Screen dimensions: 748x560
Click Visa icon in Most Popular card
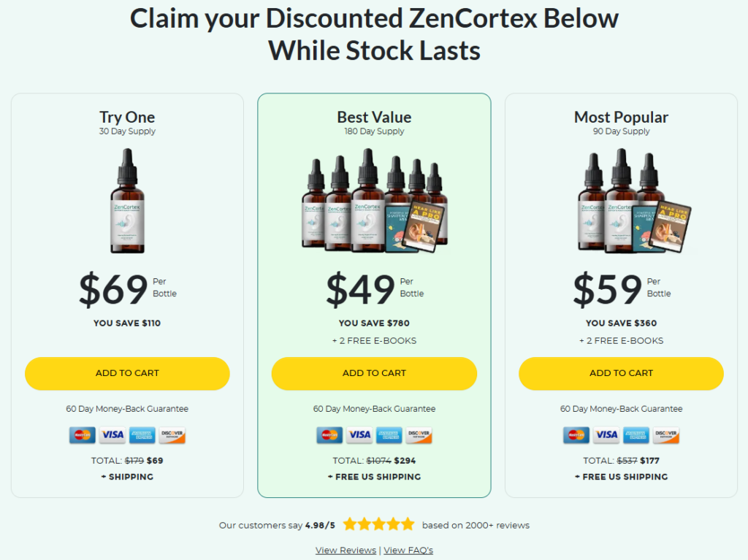(606, 435)
